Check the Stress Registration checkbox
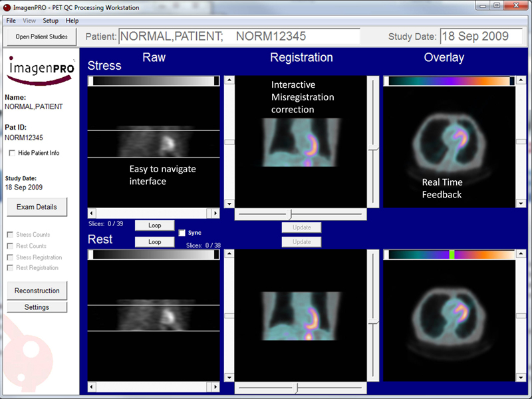 point(10,257)
